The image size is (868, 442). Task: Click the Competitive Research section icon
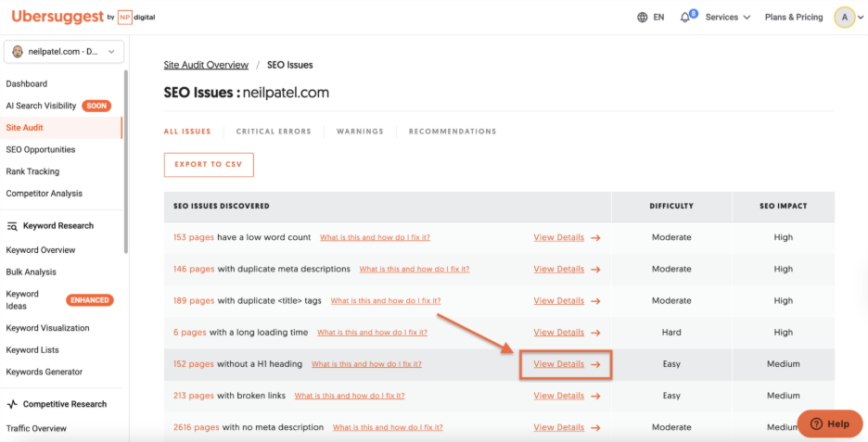[x=12, y=404]
